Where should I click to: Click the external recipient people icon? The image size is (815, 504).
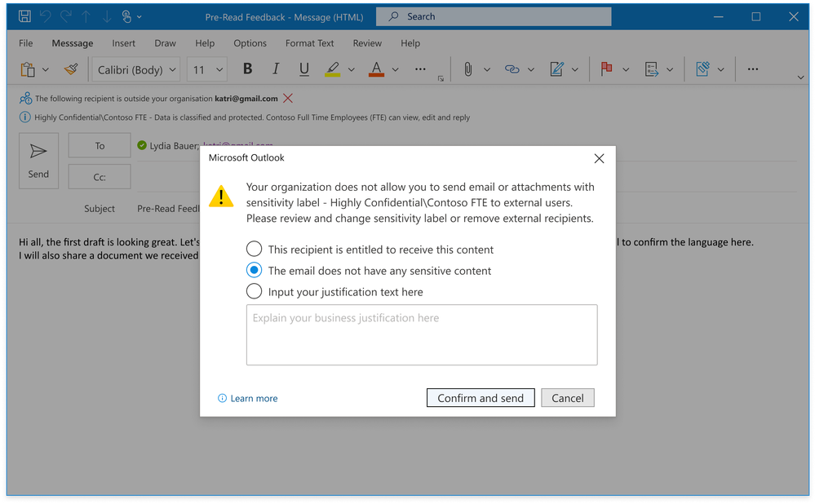[25, 98]
